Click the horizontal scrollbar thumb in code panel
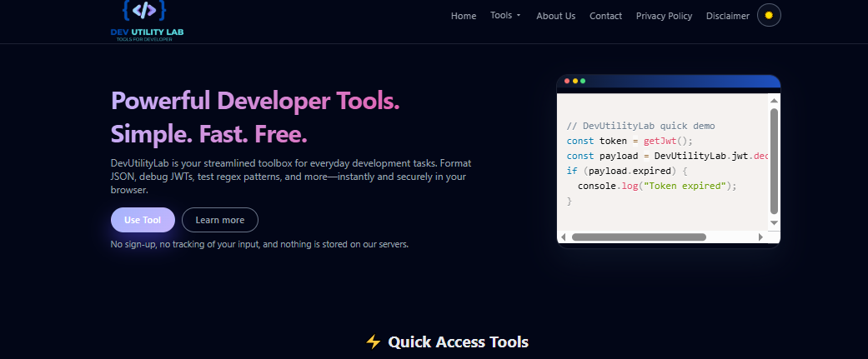The height and width of the screenshot is (359, 868). [639, 237]
